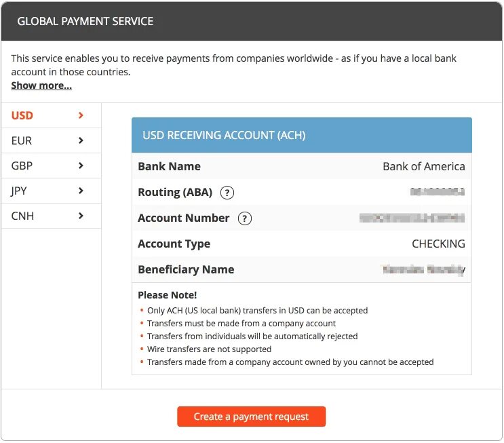This screenshot has width=504, height=443.
Task: Open the GBP currency tab
Action: [22, 166]
